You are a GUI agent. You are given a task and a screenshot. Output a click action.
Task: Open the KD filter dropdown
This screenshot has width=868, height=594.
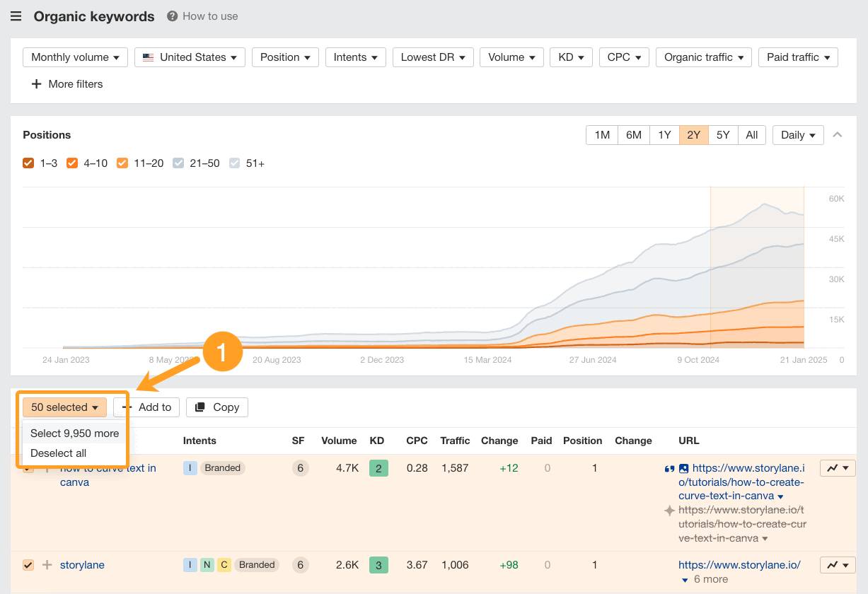(x=571, y=57)
